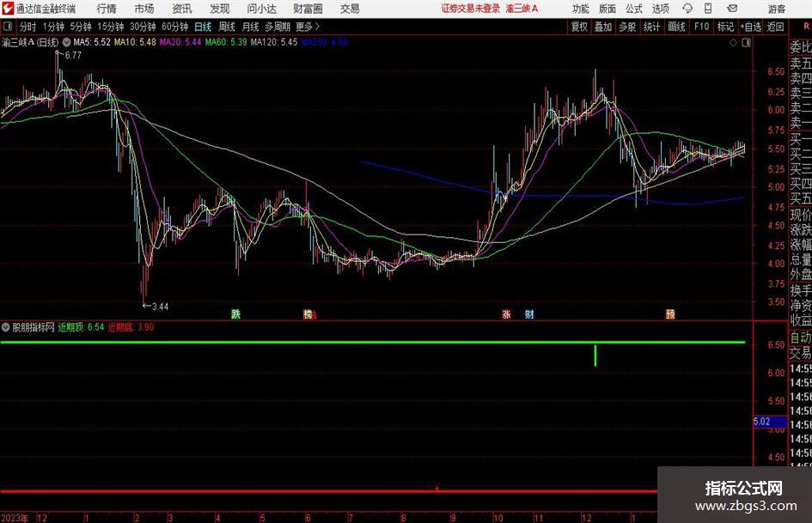The image size is (812, 523).
Task: Click the red 涨 event marker
Action: coord(506,313)
